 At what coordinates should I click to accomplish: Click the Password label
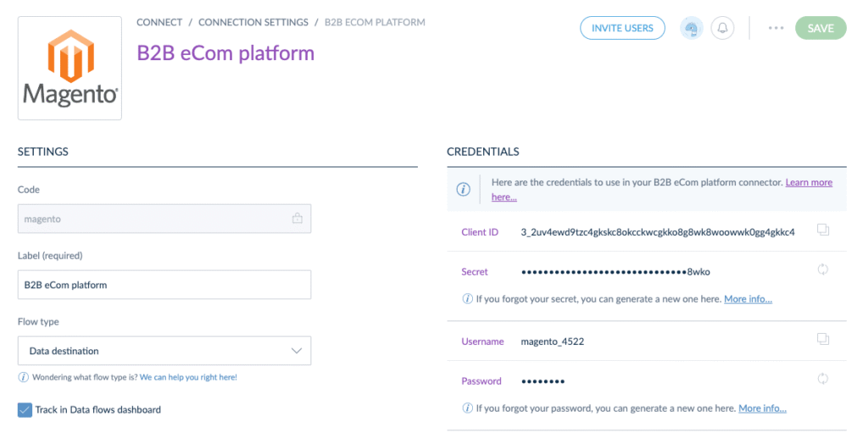[x=481, y=381]
